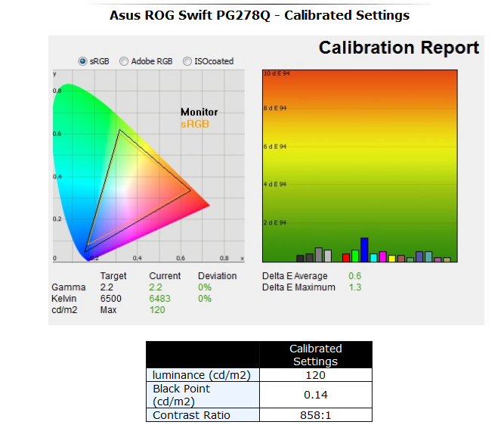The image size is (504, 428).
Task: Click the '2 d E 94' axis label
Action: coord(275,222)
